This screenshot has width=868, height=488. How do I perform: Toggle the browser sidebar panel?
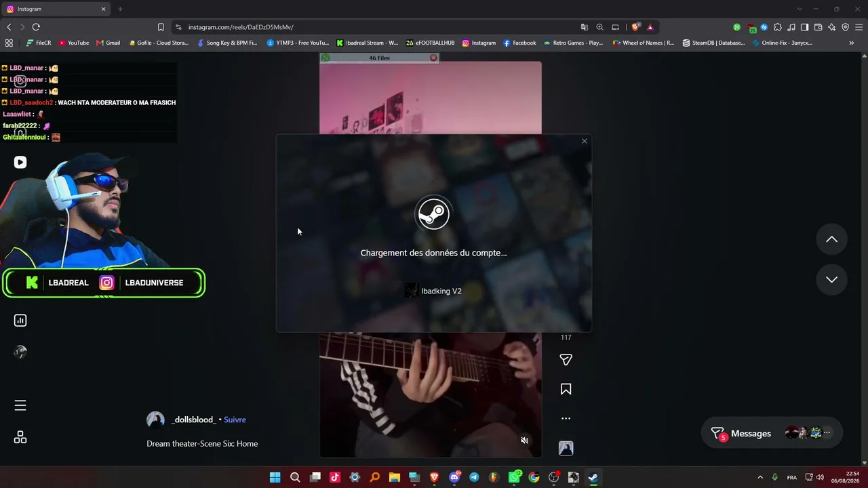click(x=804, y=27)
